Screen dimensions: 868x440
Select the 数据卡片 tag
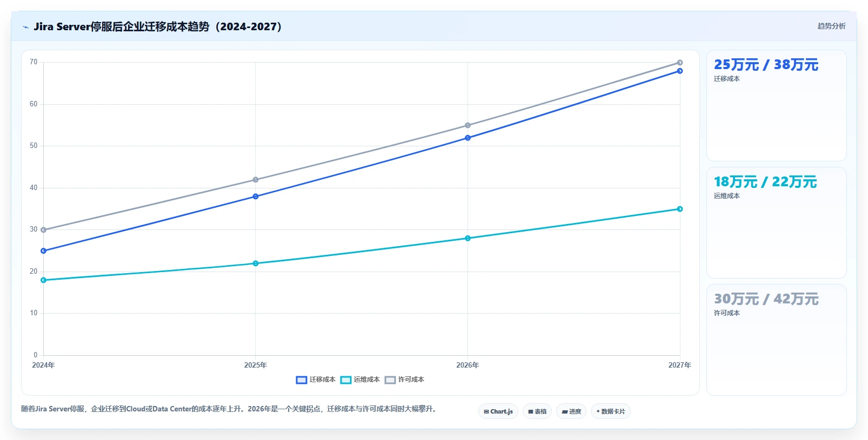coord(611,411)
